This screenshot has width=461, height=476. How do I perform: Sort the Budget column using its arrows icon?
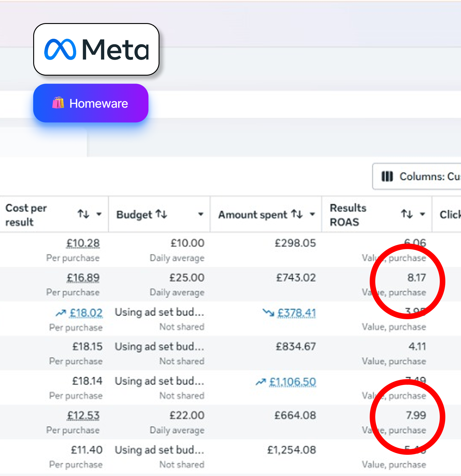coord(162,214)
